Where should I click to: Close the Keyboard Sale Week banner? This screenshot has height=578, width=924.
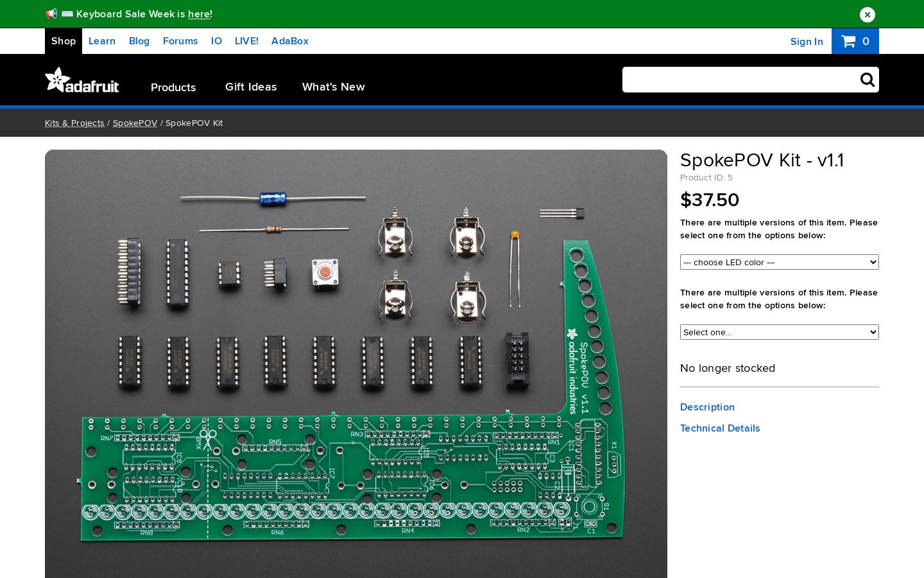867,14
